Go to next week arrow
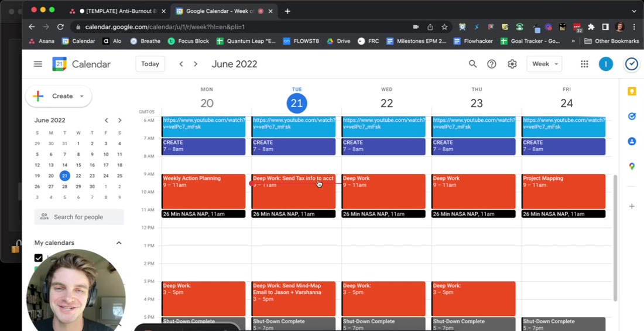The height and width of the screenshot is (331, 644). [196, 64]
